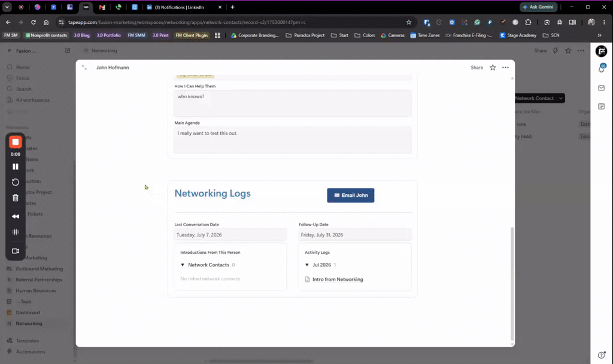Click the background page star icon
The width and height of the screenshot is (613, 364).
pyautogui.click(x=568, y=50)
